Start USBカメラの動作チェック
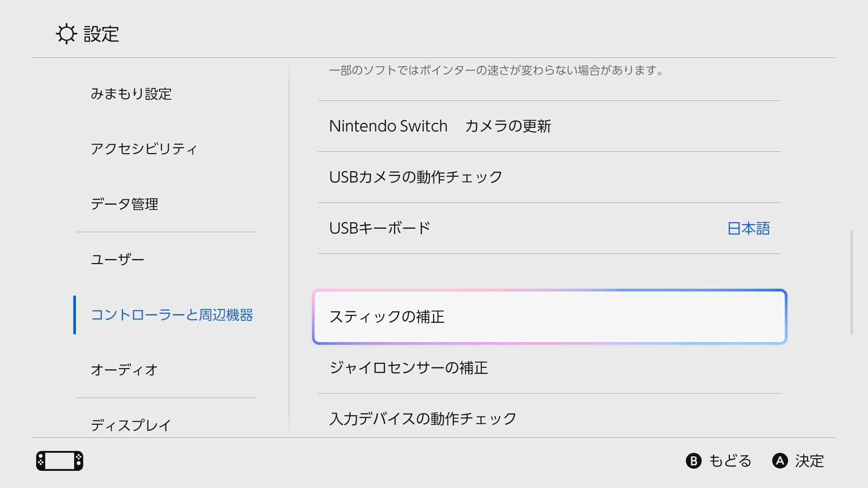Viewport: 868px width, 488px height. (416, 177)
